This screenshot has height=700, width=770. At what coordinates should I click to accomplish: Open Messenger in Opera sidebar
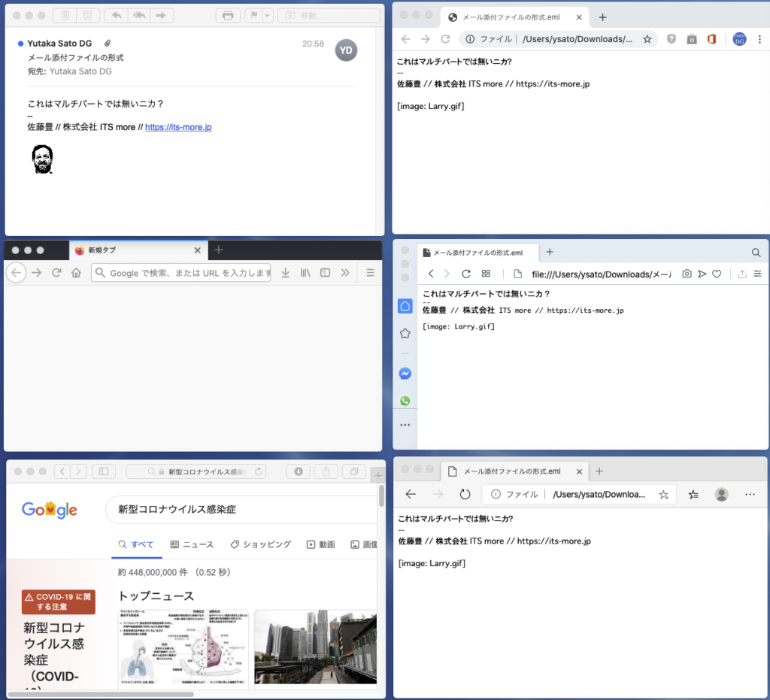(x=405, y=373)
